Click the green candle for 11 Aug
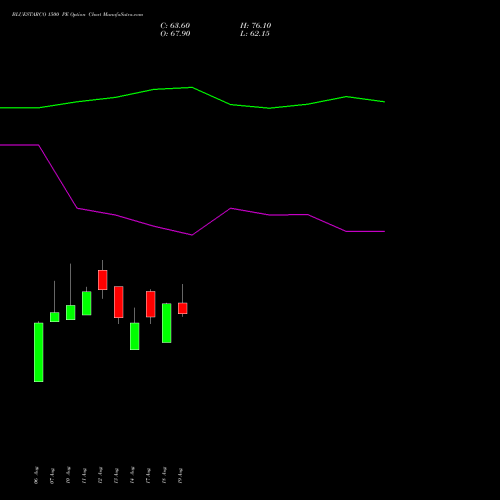500x500 pixels. 87,303
